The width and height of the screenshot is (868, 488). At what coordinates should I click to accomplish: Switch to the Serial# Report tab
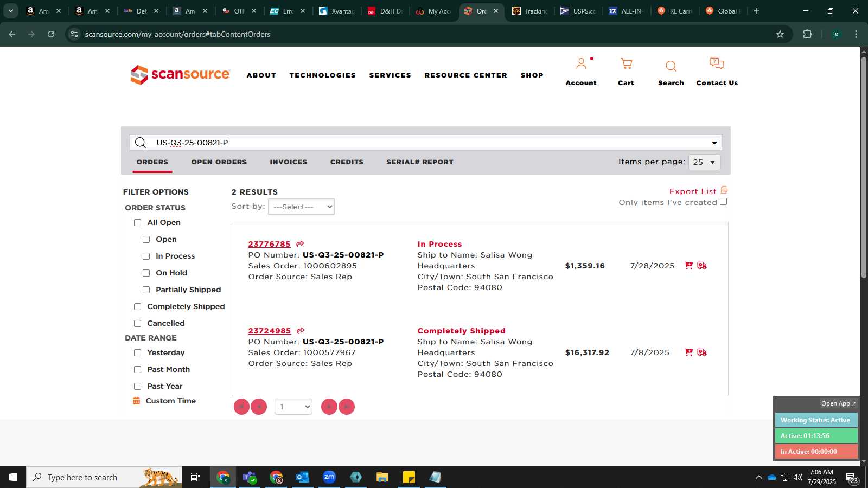pyautogui.click(x=420, y=162)
